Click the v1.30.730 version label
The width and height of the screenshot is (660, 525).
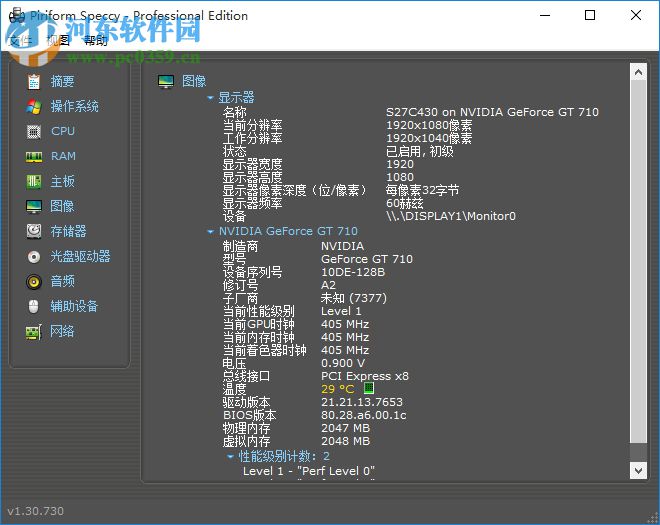point(36,511)
